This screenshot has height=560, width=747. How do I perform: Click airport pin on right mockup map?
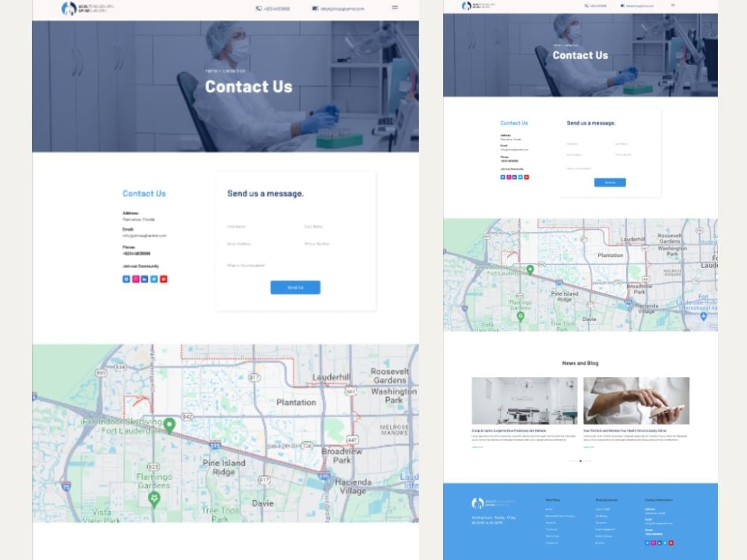click(x=704, y=316)
